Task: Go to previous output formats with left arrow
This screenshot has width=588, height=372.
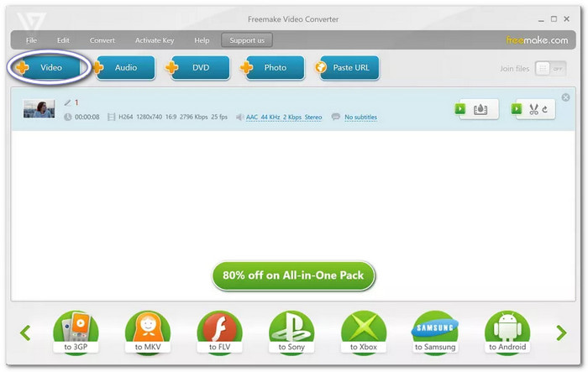Action: [x=25, y=333]
